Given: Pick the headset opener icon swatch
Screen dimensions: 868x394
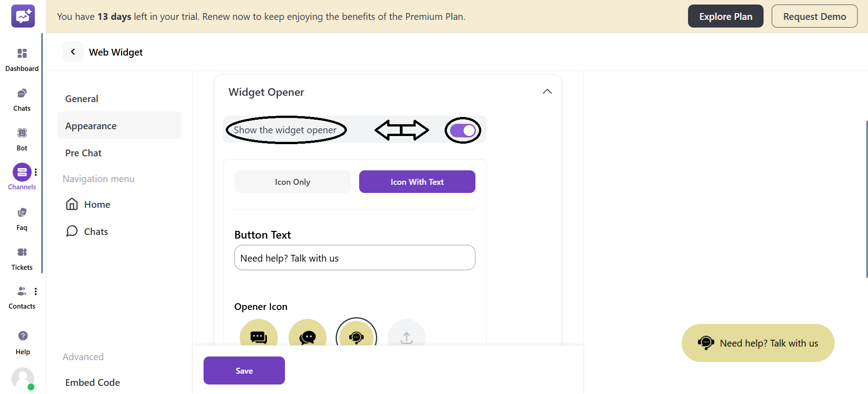Looking at the screenshot, I should (x=356, y=338).
